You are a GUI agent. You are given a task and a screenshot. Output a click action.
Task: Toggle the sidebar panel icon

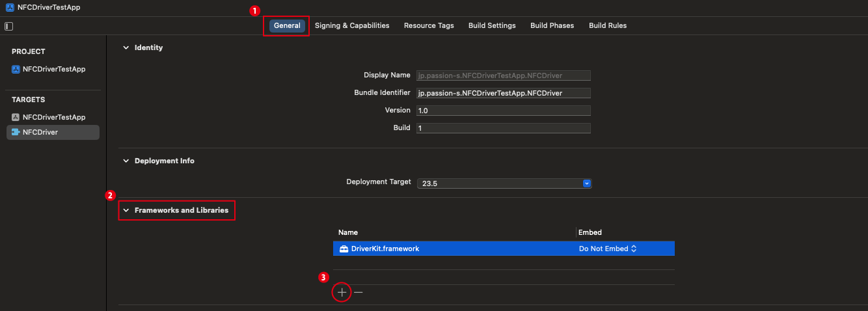(8, 26)
